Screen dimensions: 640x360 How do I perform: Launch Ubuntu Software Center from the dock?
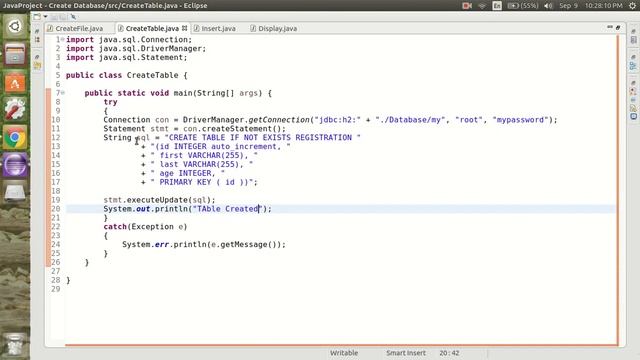pyautogui.click(x=15, y=82)
